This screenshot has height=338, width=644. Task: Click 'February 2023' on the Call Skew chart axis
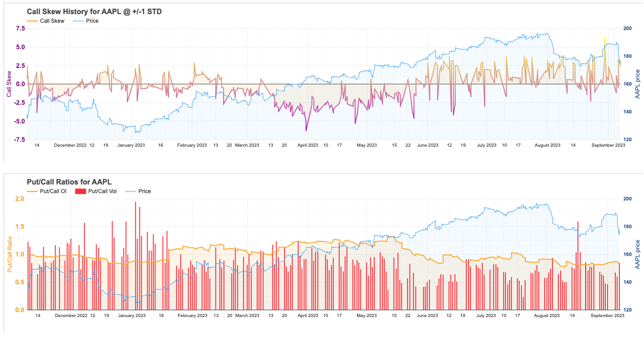[192, 145]
